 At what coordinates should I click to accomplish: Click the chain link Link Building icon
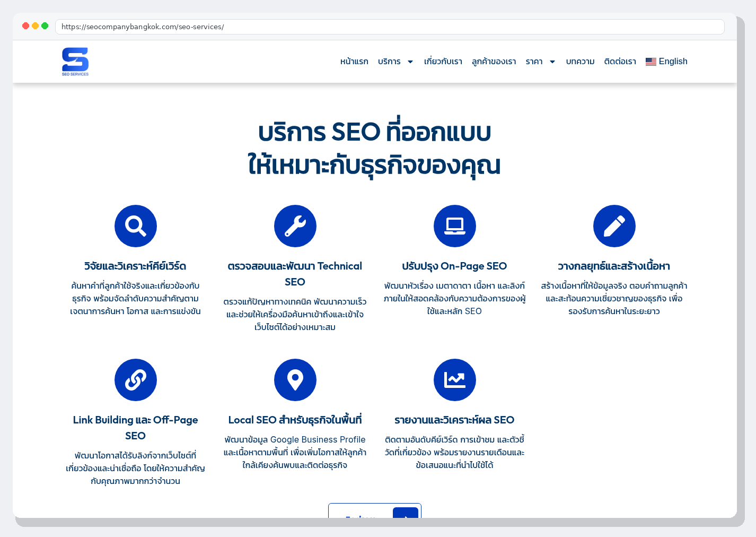tap(136, 380)
